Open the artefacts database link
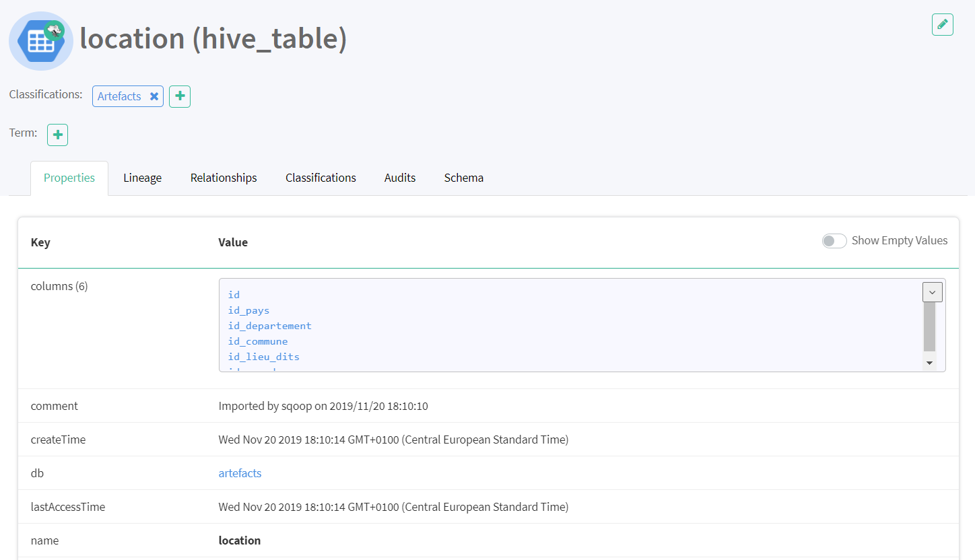The width and height of the screenshot is (975, 560). pyautogui.click(x=240, y=473)
